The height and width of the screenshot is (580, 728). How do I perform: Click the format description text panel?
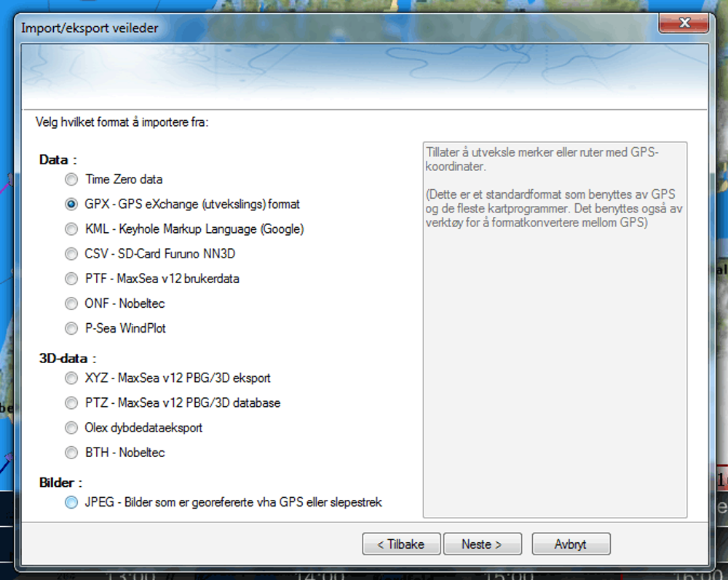[555, 329]
